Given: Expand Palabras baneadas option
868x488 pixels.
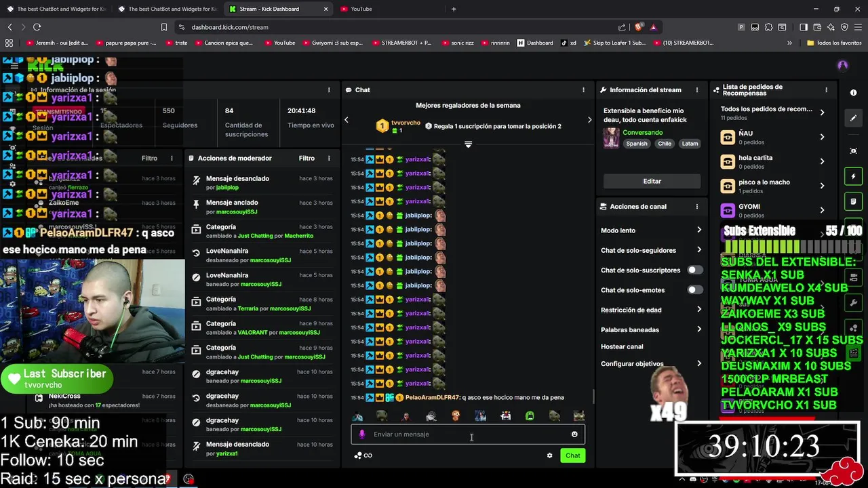Looking at the screenshot, I should point(651,330).
